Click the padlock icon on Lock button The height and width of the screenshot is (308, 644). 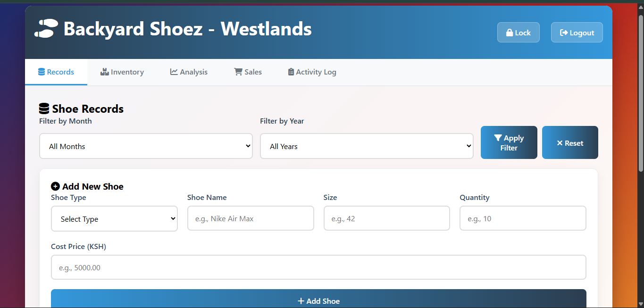coord(509,33)
